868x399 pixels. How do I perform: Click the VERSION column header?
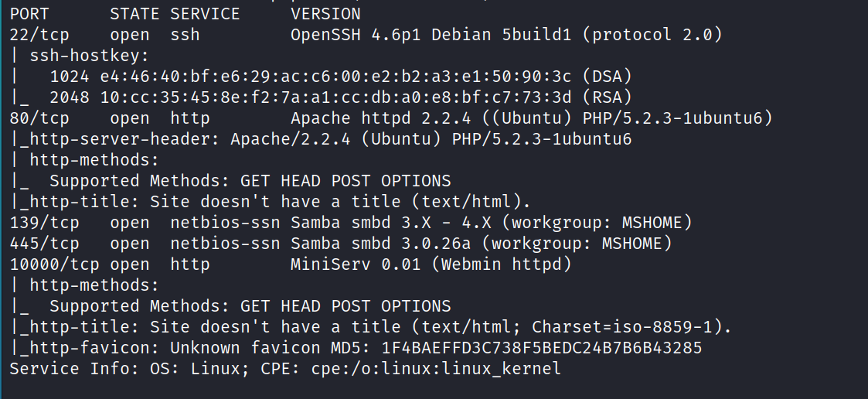325,14
